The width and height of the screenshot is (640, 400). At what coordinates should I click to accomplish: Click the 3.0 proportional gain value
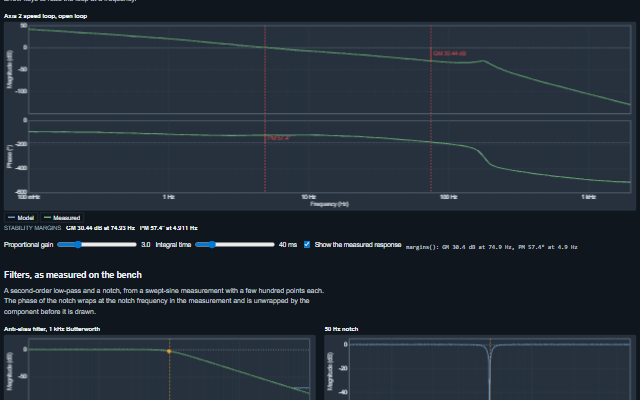(146, 244)
